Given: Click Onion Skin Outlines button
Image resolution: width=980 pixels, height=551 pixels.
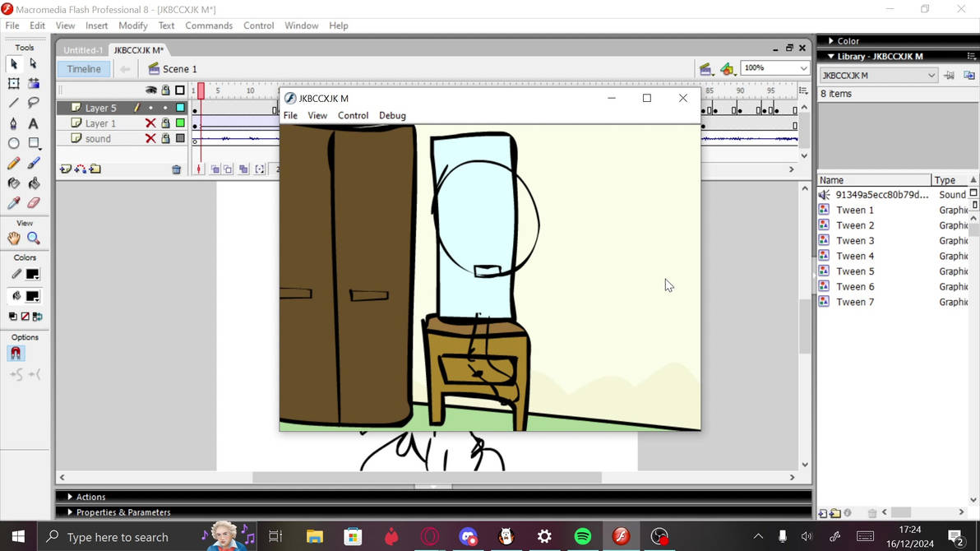Looking at the screenshot, I should [228, 169].
